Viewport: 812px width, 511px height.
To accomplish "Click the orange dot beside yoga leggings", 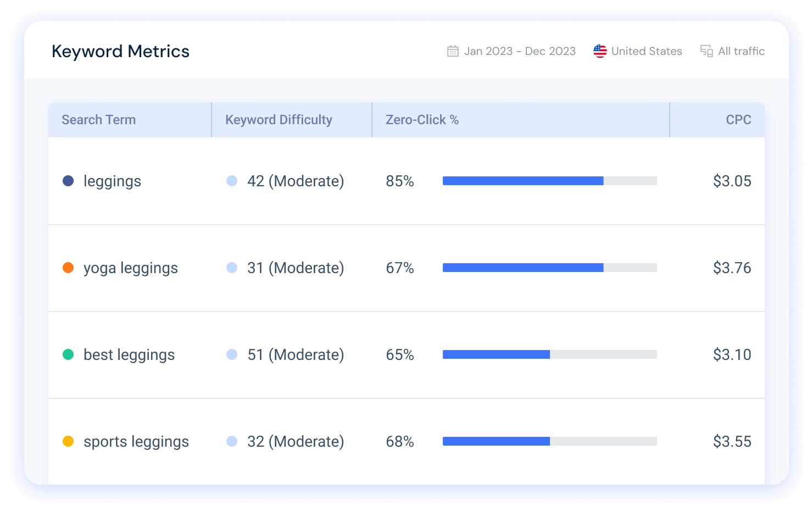I will click(x=68, y=268).
